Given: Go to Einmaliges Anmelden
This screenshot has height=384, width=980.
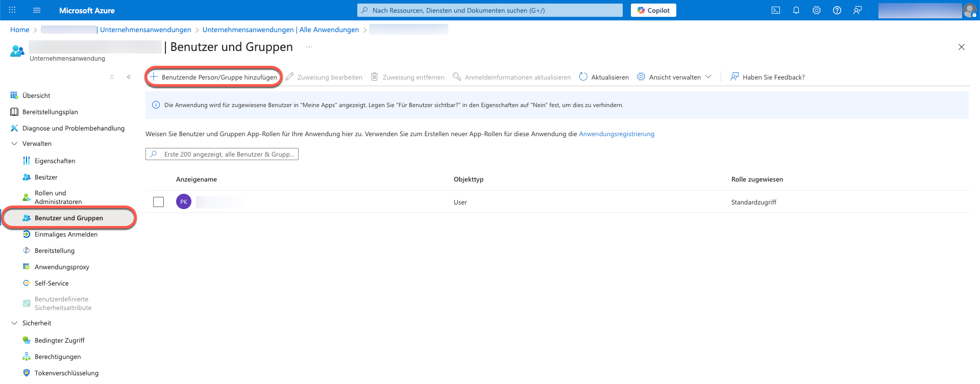Looking at the screenshot, I should [x=66, y=235].
